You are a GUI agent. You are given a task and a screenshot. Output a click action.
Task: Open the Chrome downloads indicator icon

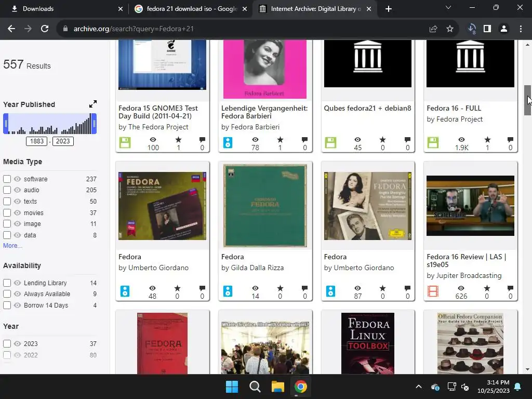[472, 29]
